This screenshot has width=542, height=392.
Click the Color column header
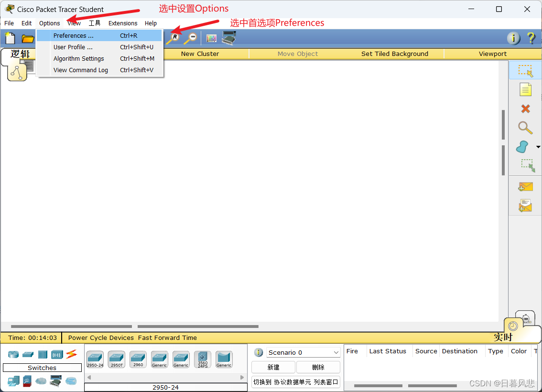[519, 351]
